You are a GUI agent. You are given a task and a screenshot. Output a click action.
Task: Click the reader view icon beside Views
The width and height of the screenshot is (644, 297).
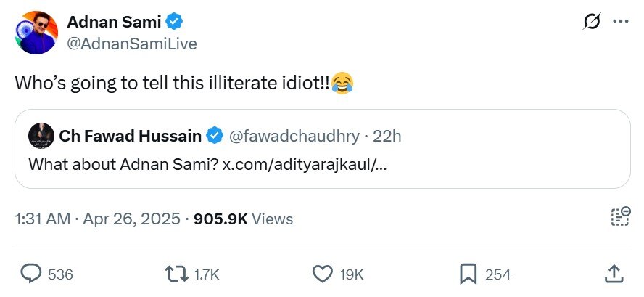619,217
